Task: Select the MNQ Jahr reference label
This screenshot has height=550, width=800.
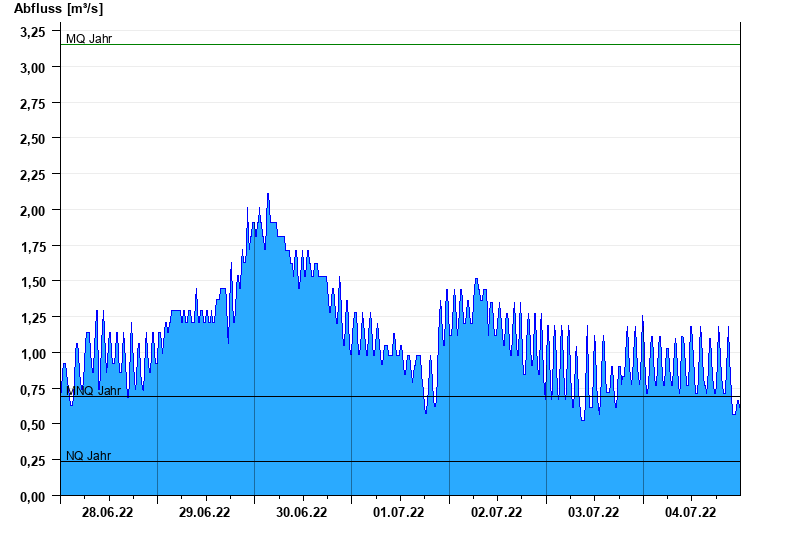Action: click(x=92, y=391)
